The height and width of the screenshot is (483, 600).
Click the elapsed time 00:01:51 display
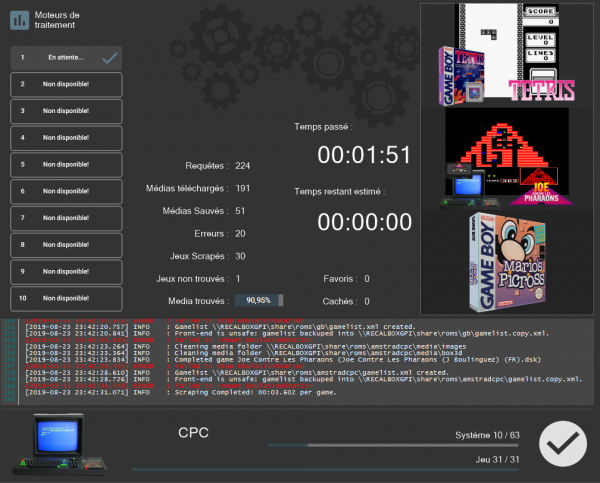(x=364, y=155)
